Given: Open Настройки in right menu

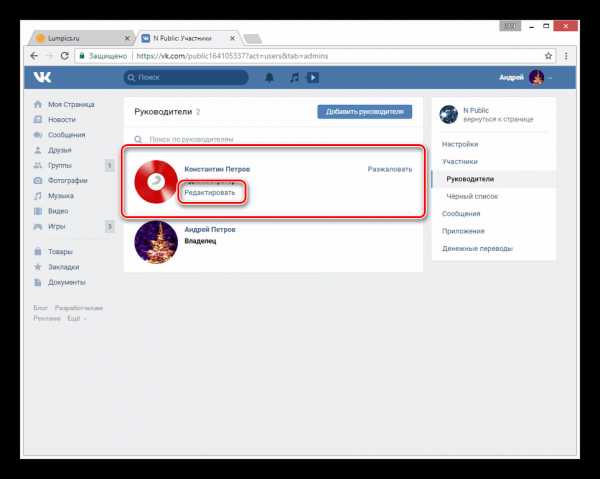Looking at the screenshot, I should [x=460, y=144].
